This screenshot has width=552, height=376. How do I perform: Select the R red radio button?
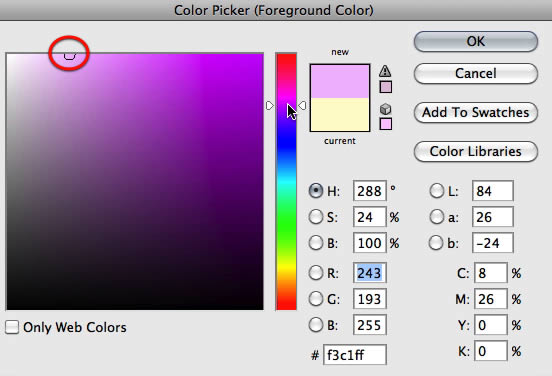(315, 273)
